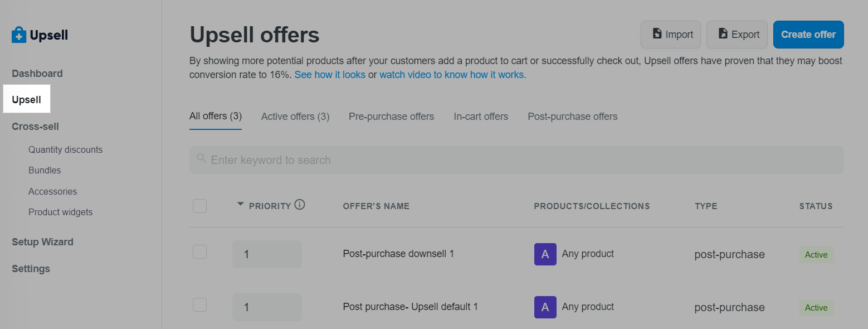Click the Create offer button
Image resolution: width=868 pixels, height=329 pixels.
click(808, 35)
